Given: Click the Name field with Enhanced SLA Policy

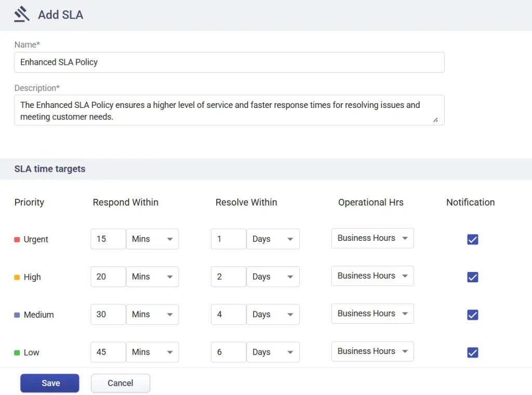Looking at the screenshot, I should click(x=229, y=62).
